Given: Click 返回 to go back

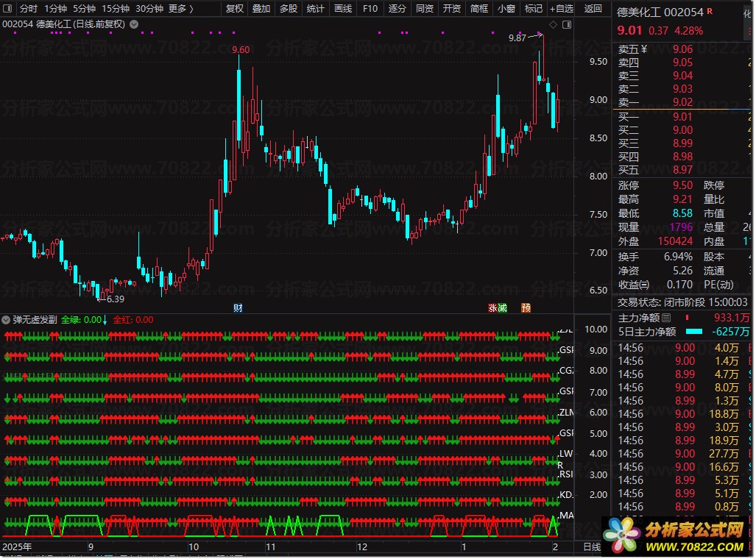Looking at the screenshot, I should pyautogui.click(x=593, y=8).
